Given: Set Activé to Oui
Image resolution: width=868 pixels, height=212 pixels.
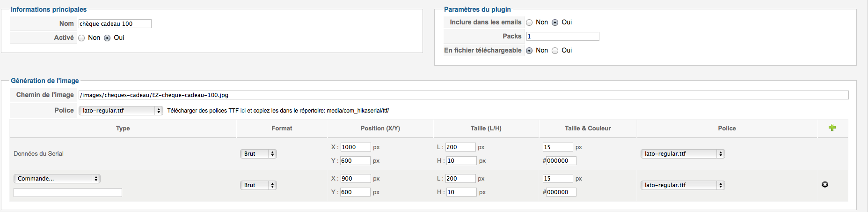Looking at the screenshot, I should click(x=107, y=38).
